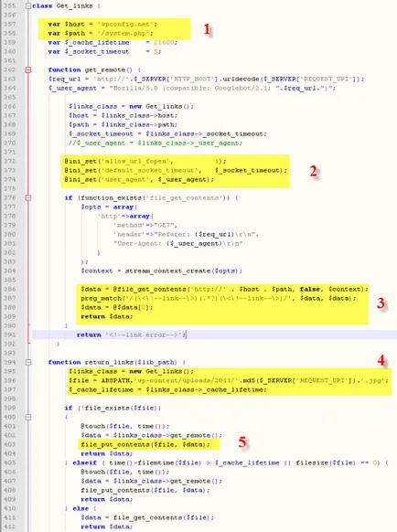
Task: Click the "User-Agent:" header string line
Action: [178, 243]
